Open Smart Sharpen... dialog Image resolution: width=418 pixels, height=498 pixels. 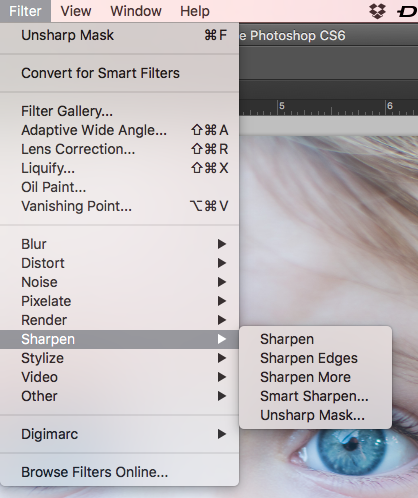[315, 396]
